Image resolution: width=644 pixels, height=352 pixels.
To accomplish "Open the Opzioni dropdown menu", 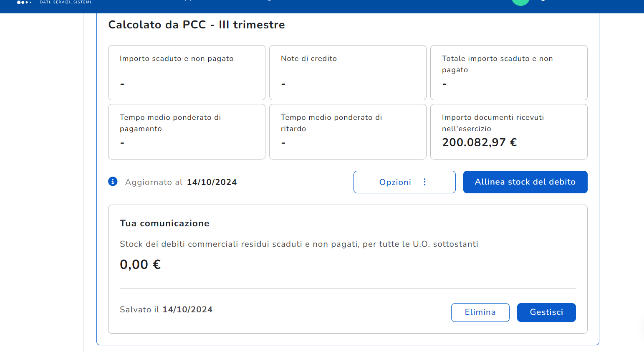I will pos(404,182).
